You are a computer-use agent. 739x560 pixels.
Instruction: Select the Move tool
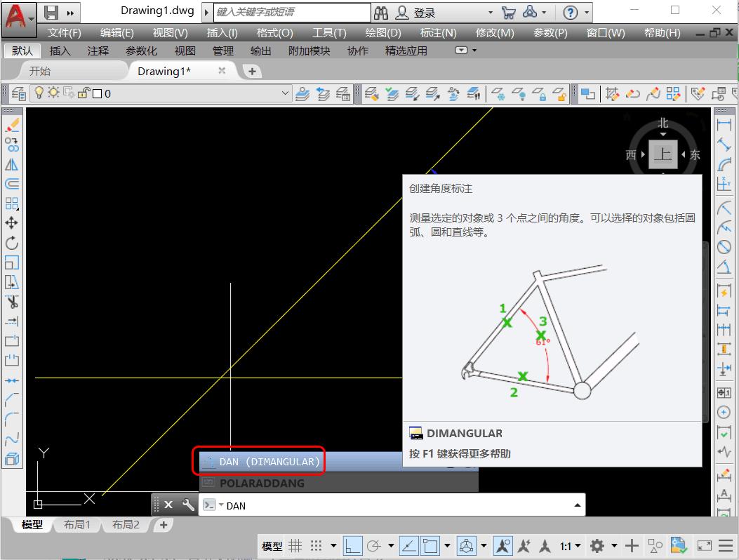coord(12,223)
